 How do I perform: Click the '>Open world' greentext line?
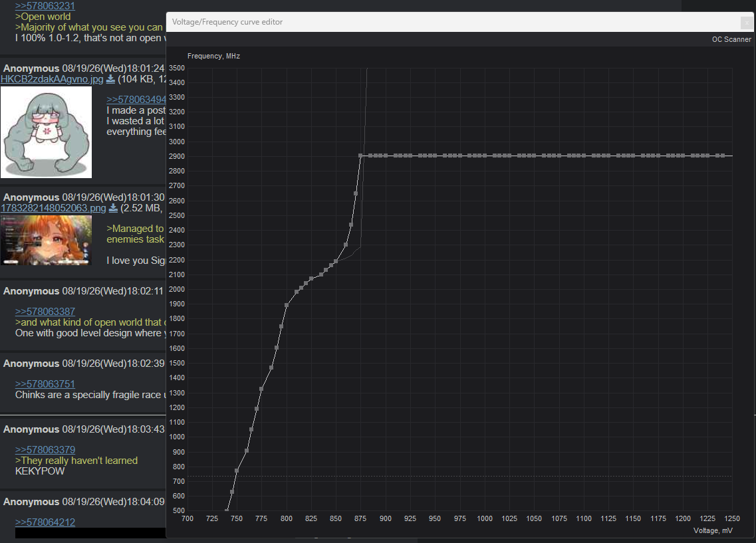pyautogui.click(x=43, y=17)
